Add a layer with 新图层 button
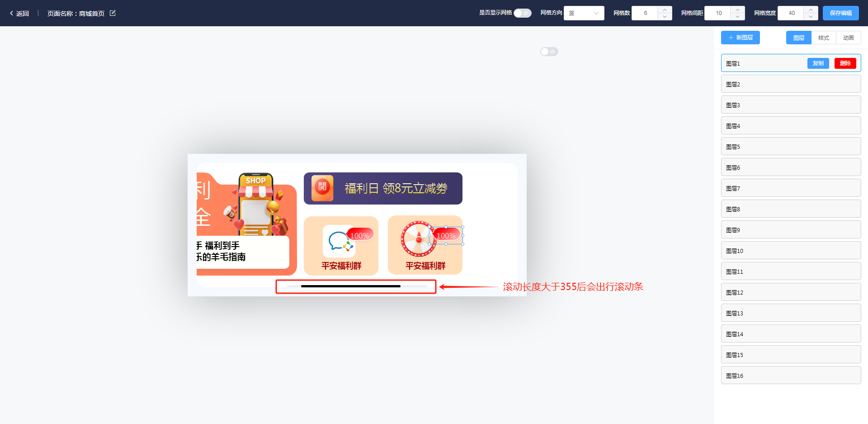Image resolution: width=868 pixels, height=424 pixels. coord(740,38)
